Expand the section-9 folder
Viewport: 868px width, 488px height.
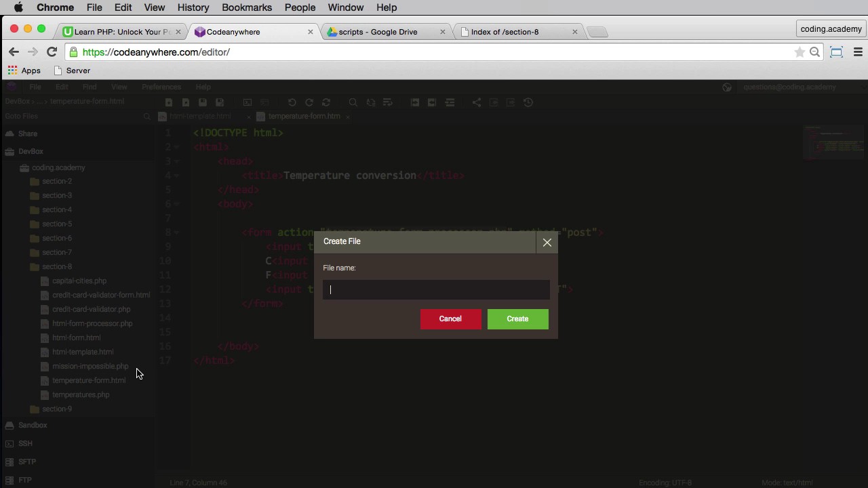57,409
